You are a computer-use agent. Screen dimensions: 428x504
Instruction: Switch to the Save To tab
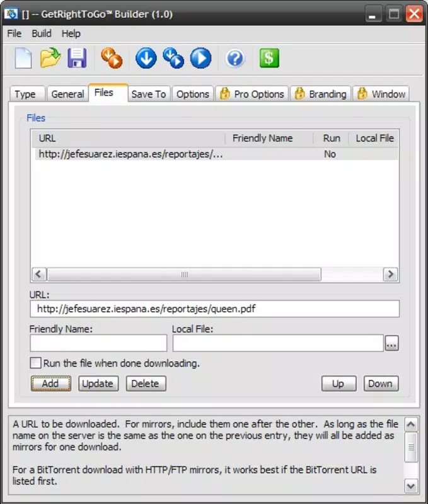pyautogui.click(x=149, y=94)
